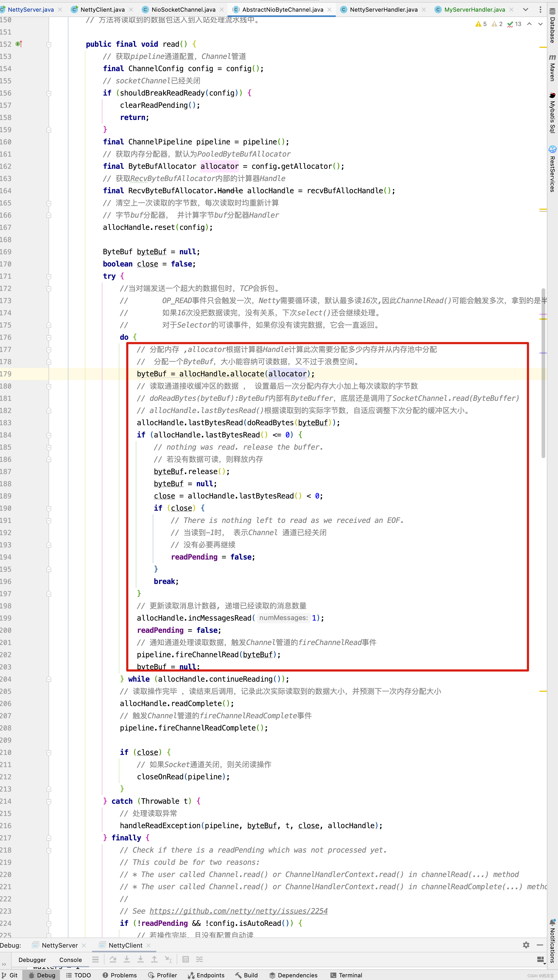The height and width of the screenshot is (980, 558).
Task: Click the numMessages inlay hint on line 199
Action: pos(283,618)
